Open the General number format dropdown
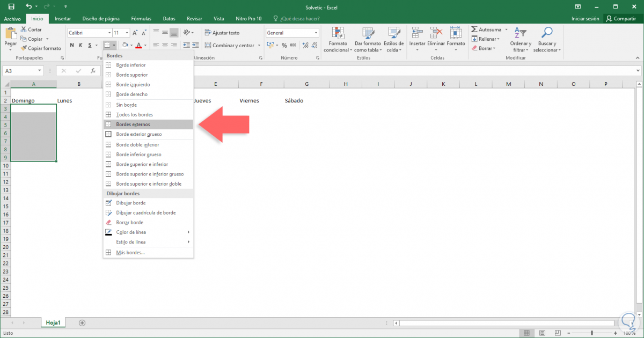 point(316,33)
